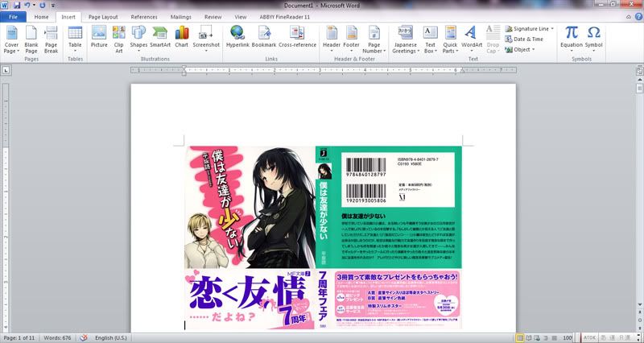Open the Quick Parts dropdown
The height and width of the screenshot is (343, 644).
pyautogui.click(x=450, y=39)
